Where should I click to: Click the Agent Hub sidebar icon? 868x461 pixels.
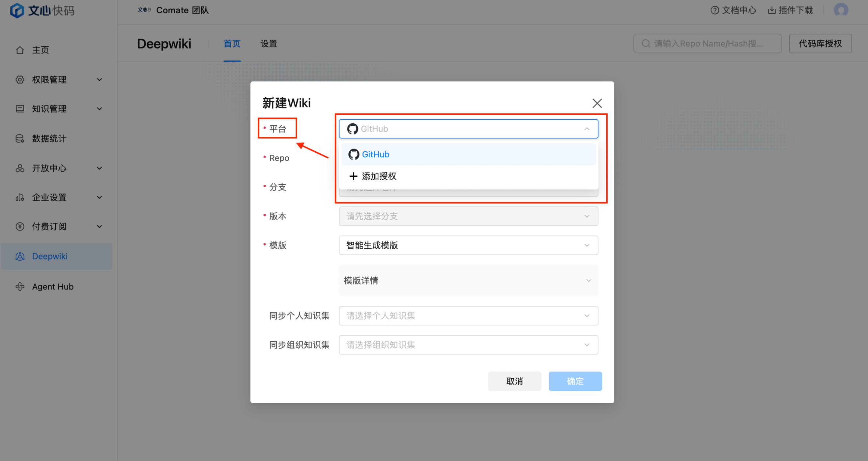tap(20, 287)
